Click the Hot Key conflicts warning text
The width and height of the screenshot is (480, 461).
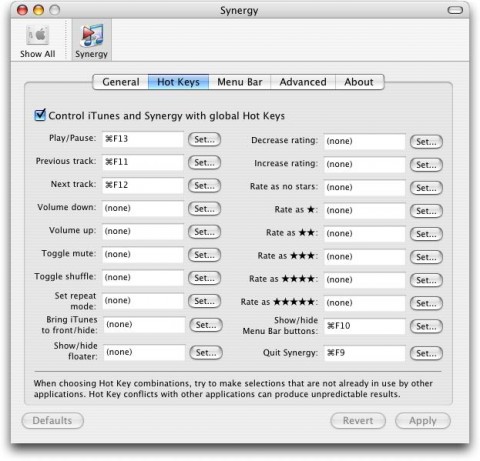pos(233,389)
